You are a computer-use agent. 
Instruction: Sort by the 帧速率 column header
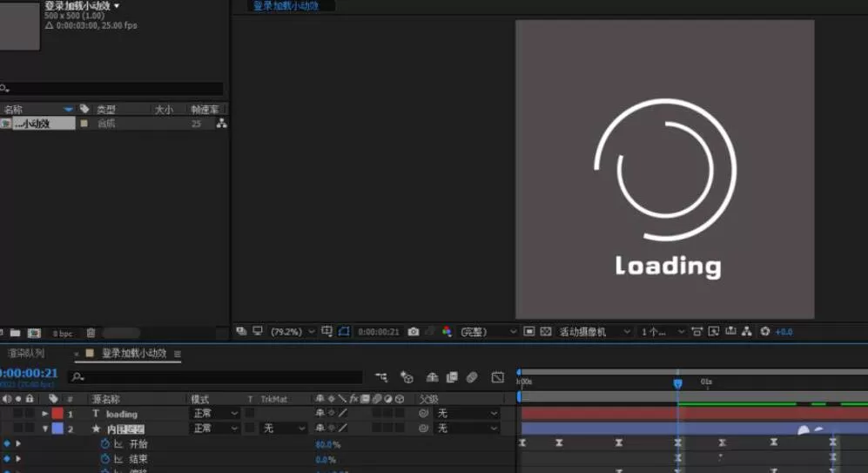click(x=205, y=109)
